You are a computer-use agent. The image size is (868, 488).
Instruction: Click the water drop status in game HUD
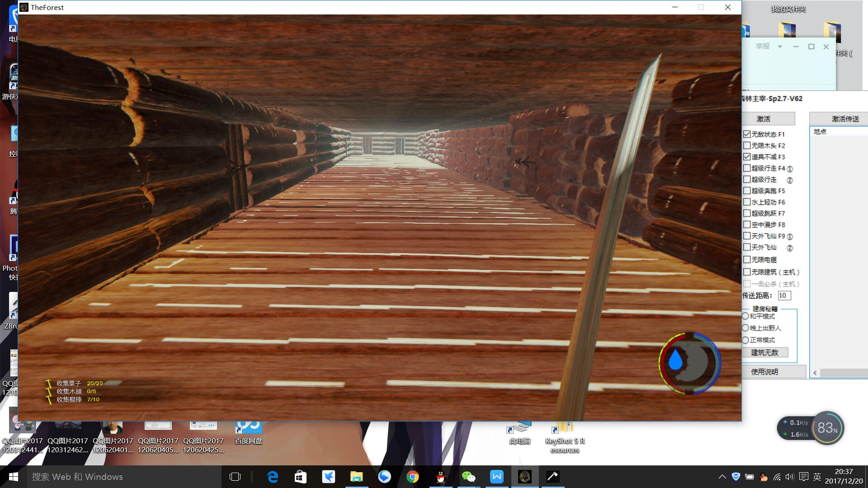(x=675, y=360)
